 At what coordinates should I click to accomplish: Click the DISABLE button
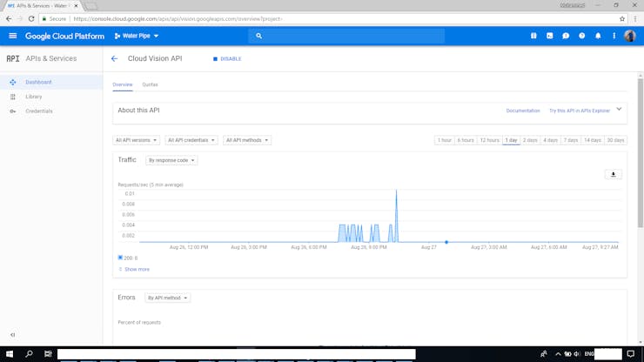pos(227,59)
